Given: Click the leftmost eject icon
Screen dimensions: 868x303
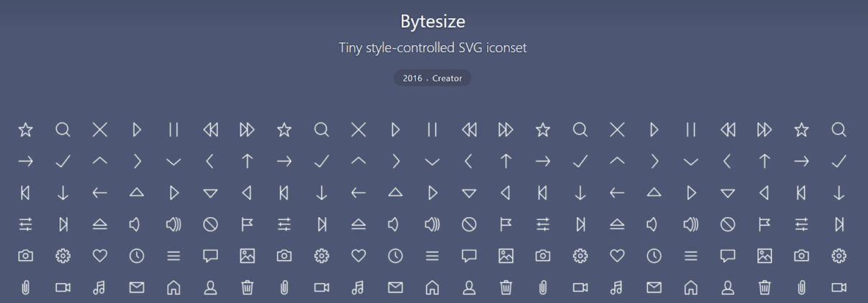Looking at the screenshot, I should [100, 224].
